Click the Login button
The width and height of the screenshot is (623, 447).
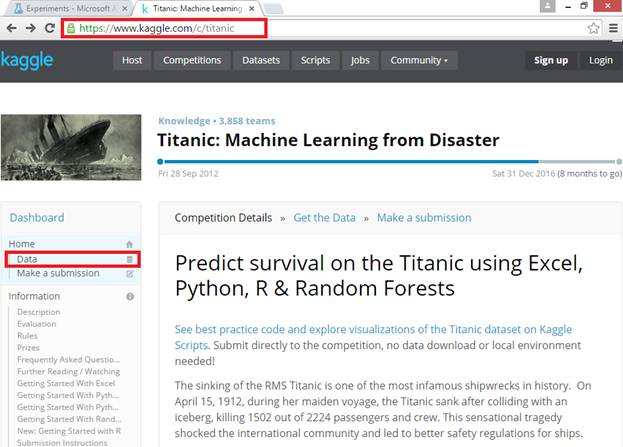601,60
